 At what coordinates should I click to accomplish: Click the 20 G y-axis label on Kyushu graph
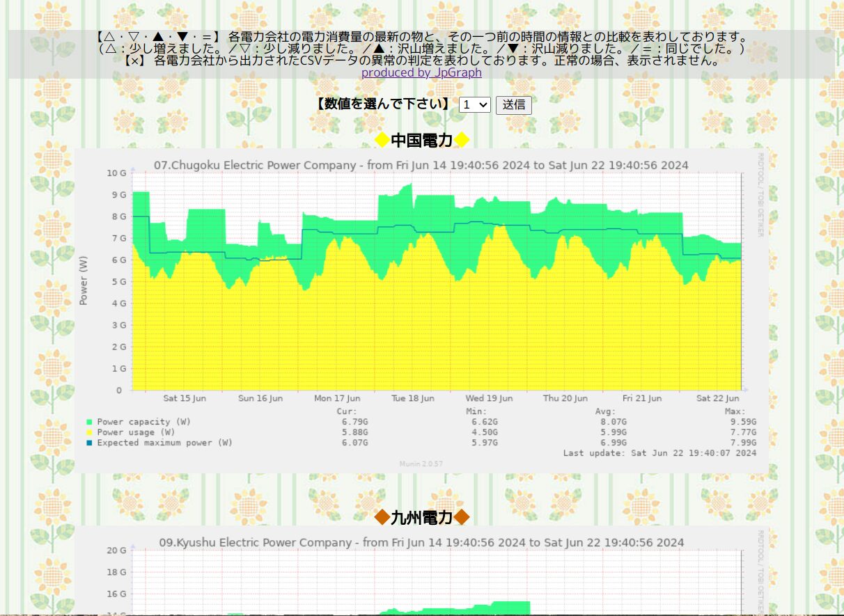click(x=116, y=551)
